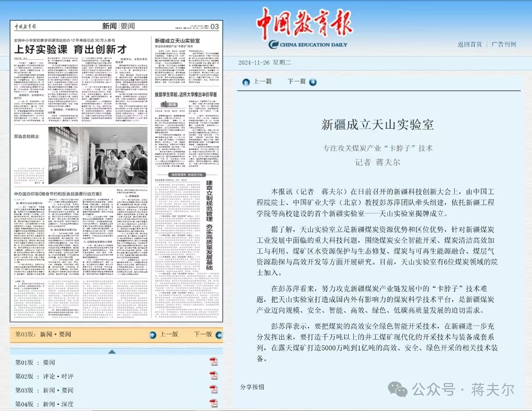Click the date 2024-11-26 星期二
This screenshot has width=532, height=411.
click(x=265, y=63)
